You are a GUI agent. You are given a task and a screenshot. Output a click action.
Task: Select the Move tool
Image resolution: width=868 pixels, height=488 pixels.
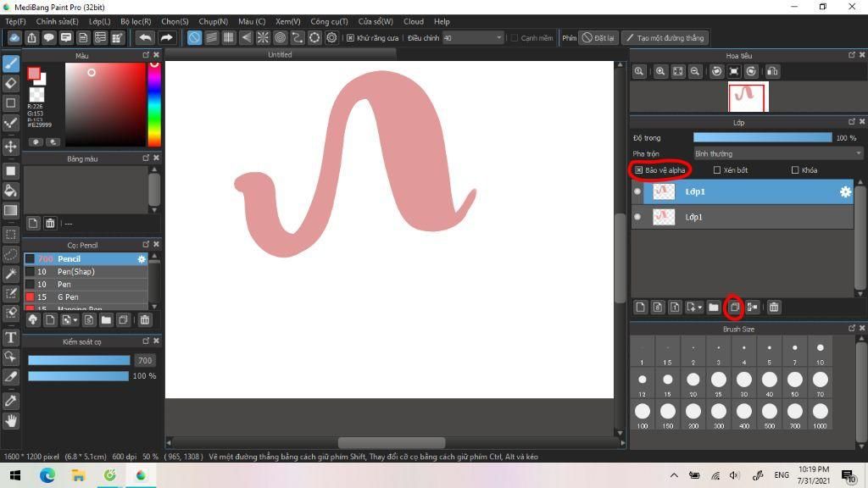(x=10, y=147)
